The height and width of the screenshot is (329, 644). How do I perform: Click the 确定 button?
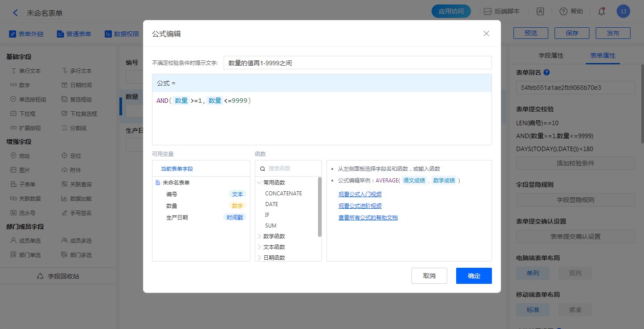pyautogui.click(x=474, y=276)
